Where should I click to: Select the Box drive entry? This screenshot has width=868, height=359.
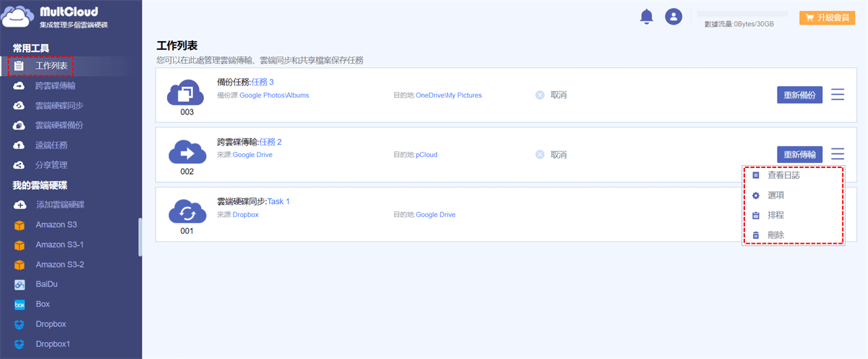(43, 305)
